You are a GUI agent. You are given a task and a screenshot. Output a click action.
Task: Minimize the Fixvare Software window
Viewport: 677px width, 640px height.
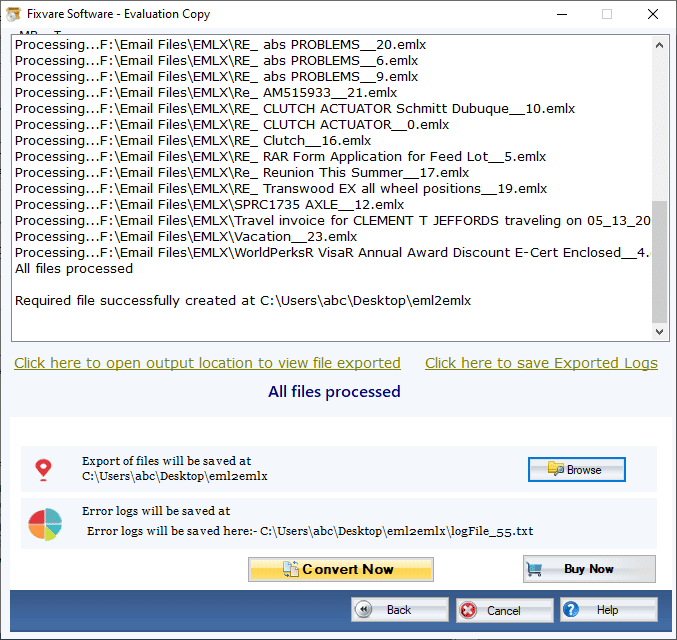562,14
